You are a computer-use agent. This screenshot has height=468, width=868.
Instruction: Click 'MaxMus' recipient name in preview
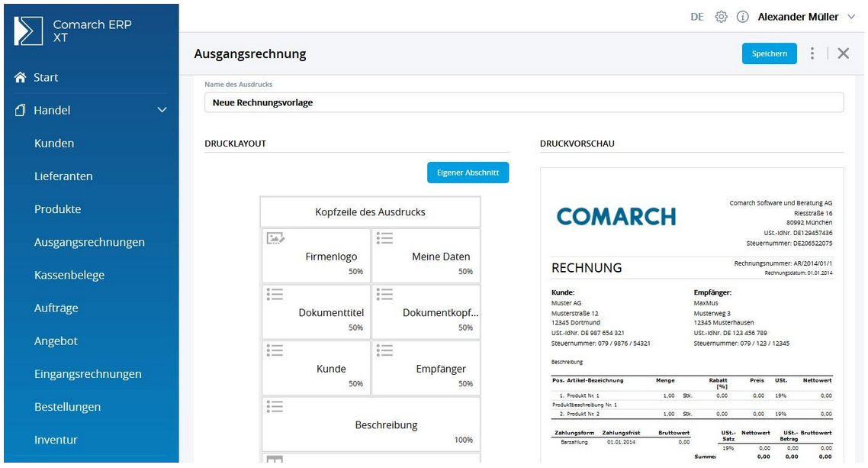[706, 303]
